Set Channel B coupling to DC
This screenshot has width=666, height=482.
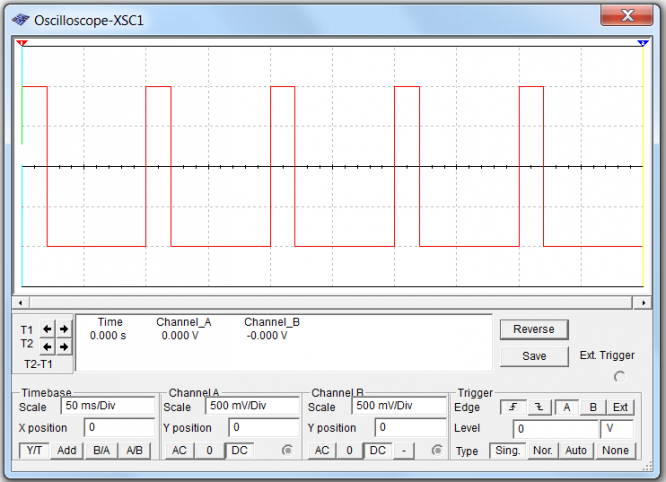[x=377, y=450]
